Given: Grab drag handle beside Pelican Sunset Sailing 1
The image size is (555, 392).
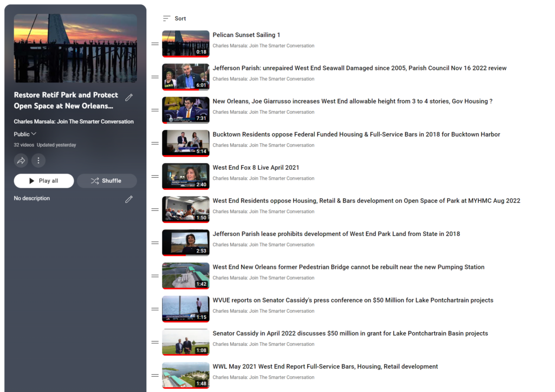Looking at the screenshot, I should click(155, 44).
